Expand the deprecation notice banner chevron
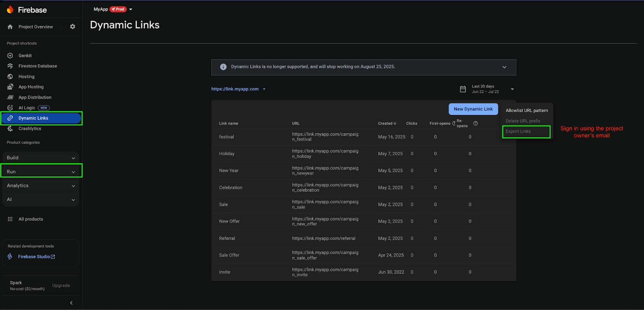Viewport: 644px width, 310px height. [x=504, y=67]
